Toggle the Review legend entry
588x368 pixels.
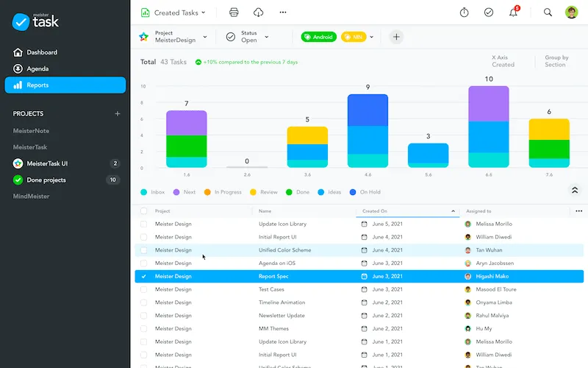pos(264,192)
